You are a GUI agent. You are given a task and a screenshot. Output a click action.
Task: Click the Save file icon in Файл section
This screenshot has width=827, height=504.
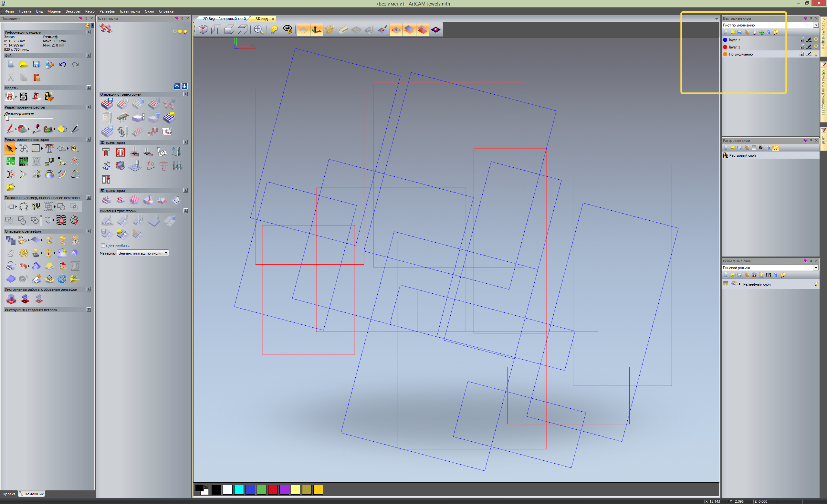coord(36,64)
